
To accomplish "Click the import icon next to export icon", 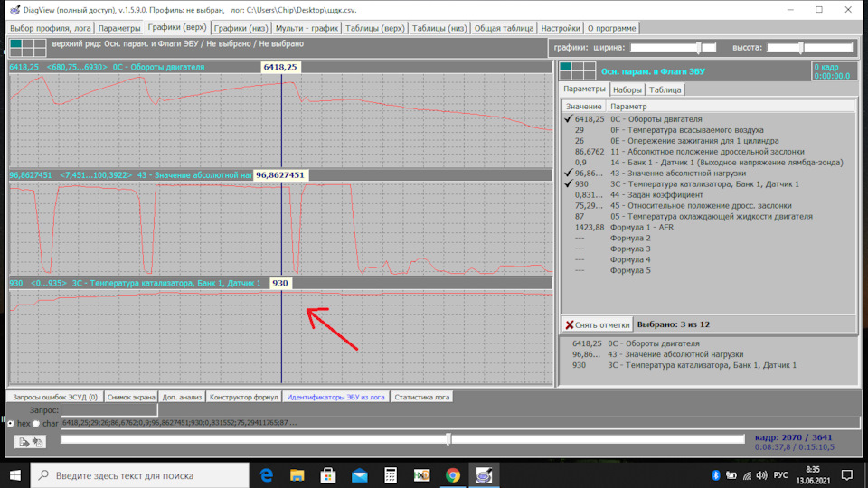I will [38, 442].
